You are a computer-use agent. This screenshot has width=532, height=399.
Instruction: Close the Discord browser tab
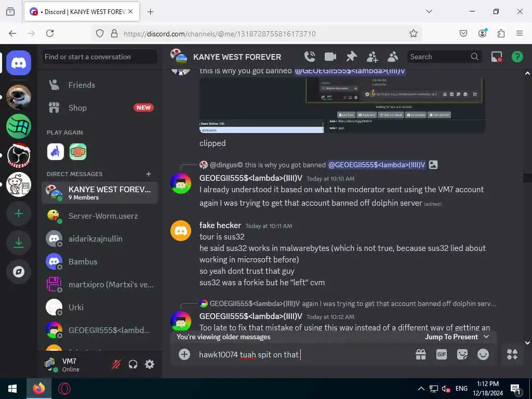click(x=130, y=11)
